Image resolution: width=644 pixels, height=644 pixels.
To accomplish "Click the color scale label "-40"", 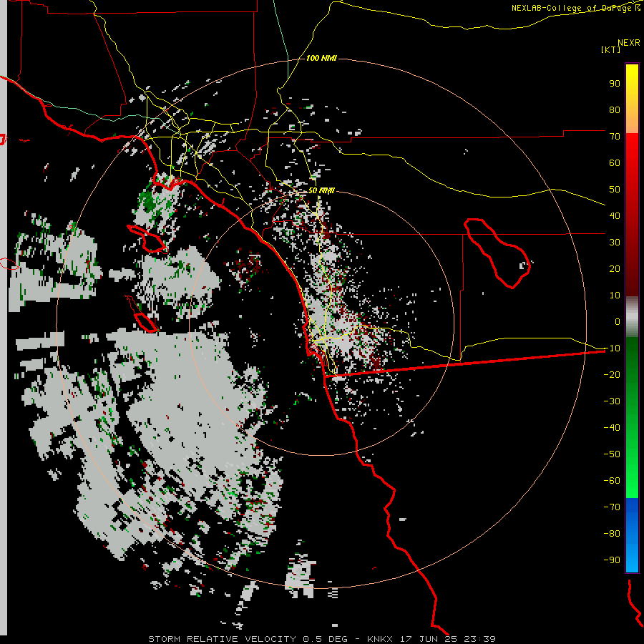I will 612,428.
